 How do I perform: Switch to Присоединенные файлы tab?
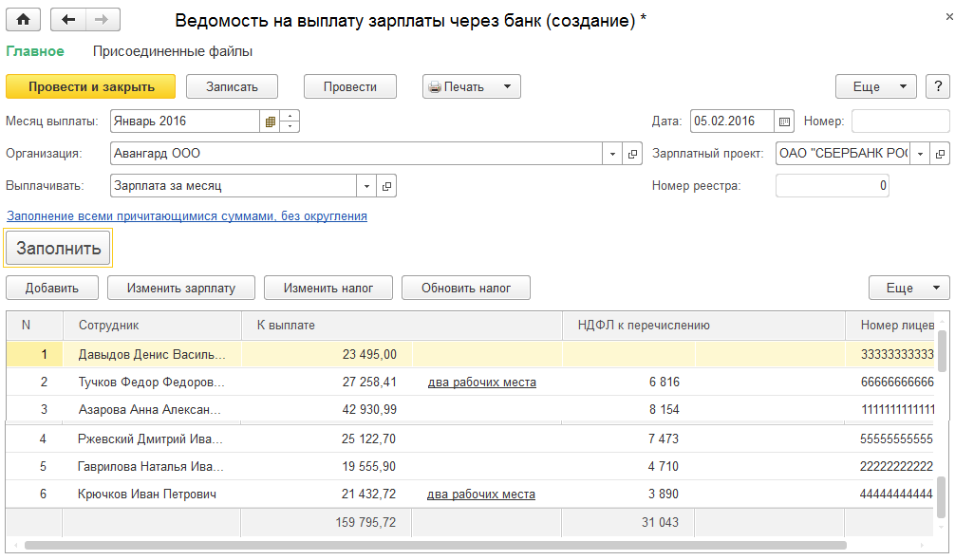point(173,51)
